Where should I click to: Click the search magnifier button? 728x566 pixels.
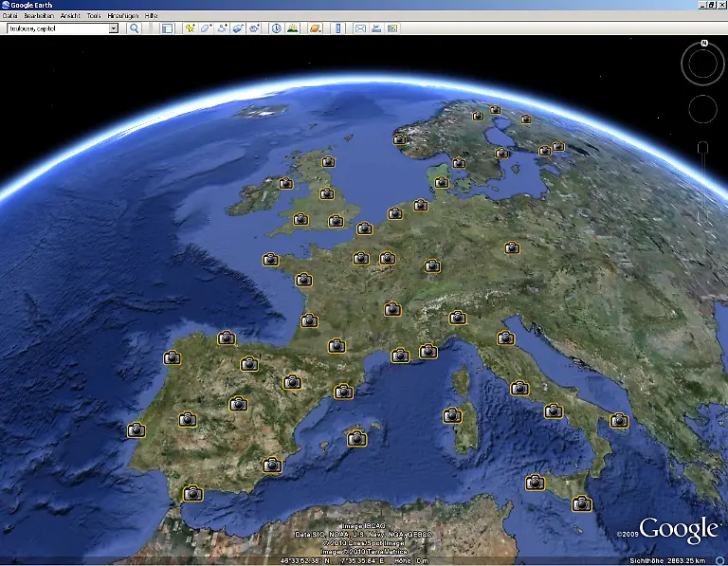(x=135, y=28)
